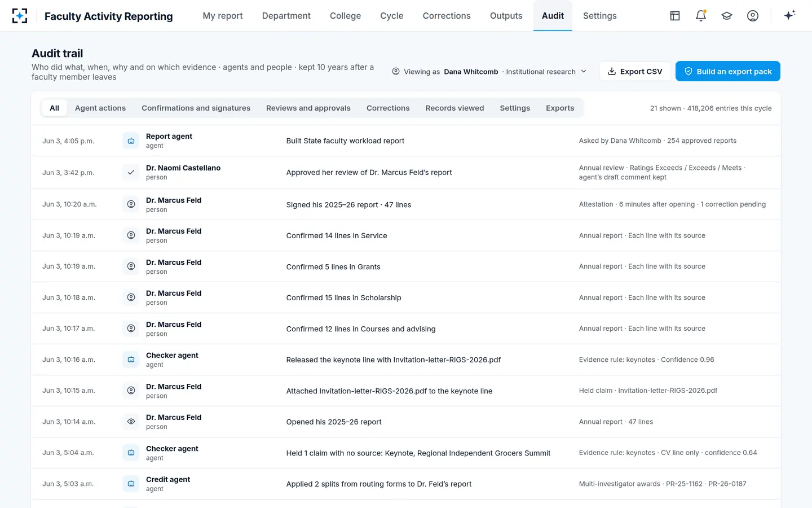Click the person icon on the Confirmed 5 lines in Grants row
Image resolution: width=812 pixels, height=508 pixels.
(131, 266)
